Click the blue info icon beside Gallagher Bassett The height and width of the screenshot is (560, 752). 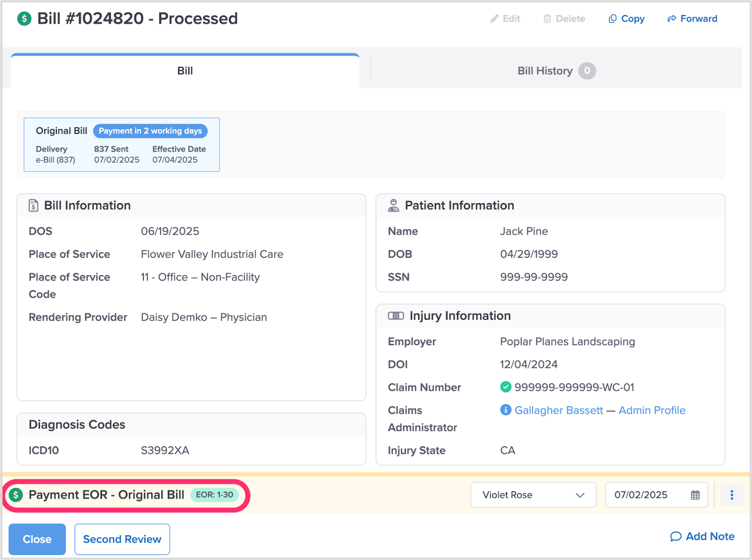[506, 410]
